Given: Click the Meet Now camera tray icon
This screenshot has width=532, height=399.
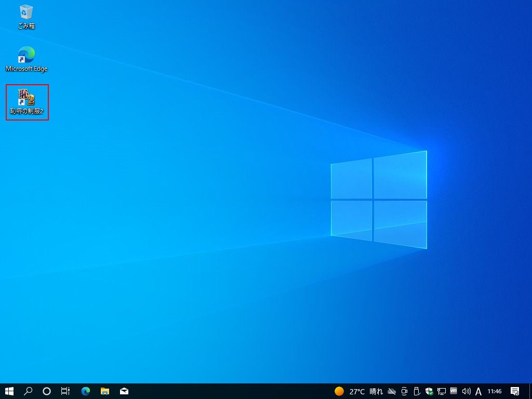Looking at the screenshot, I should pos(404,392).
